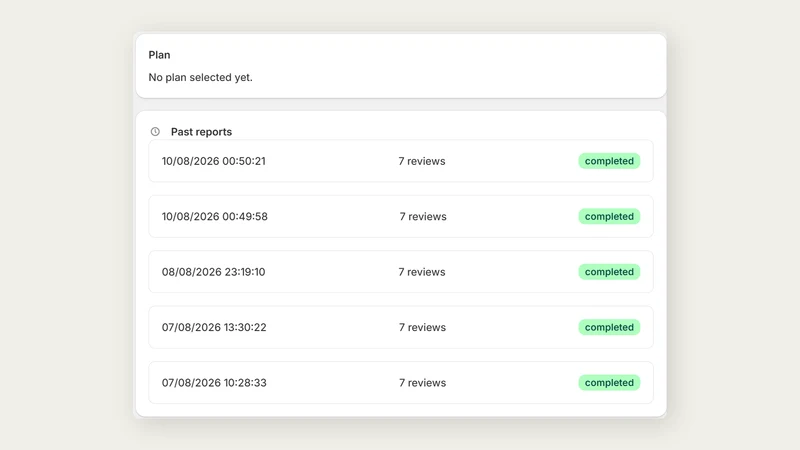
Task: Click '7 reviews' in the 00:49:58 report row
Action: click(x=423, y=216)
